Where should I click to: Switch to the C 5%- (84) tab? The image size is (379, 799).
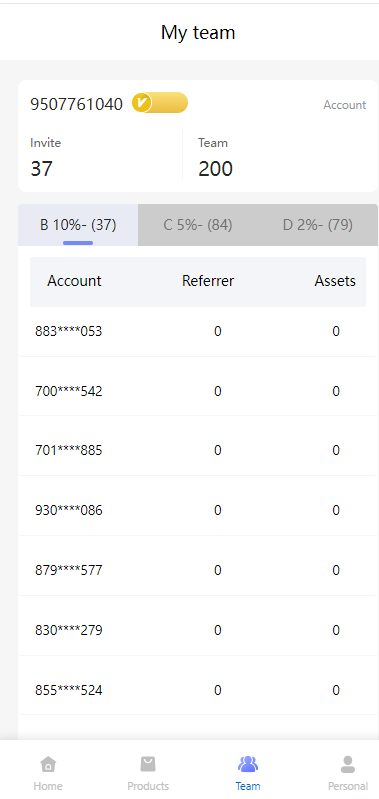pos(198,225)
